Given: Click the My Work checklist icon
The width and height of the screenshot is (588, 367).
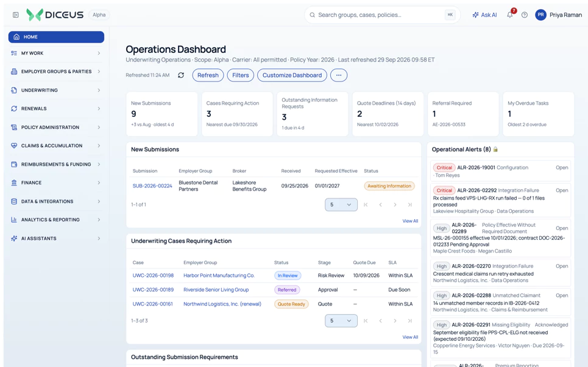Looking at the screenshot, I should pyautogui.click(x=14, y=53).
